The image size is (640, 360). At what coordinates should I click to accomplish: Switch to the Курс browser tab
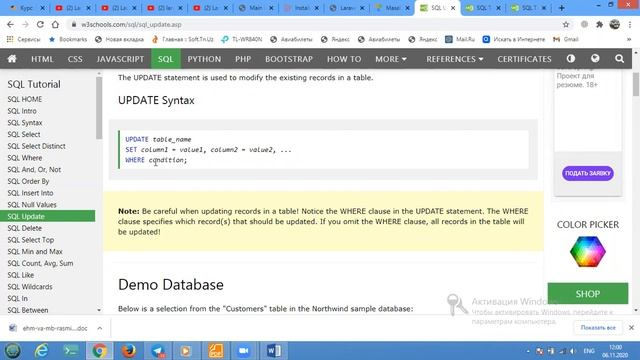(x=26, y=8)
